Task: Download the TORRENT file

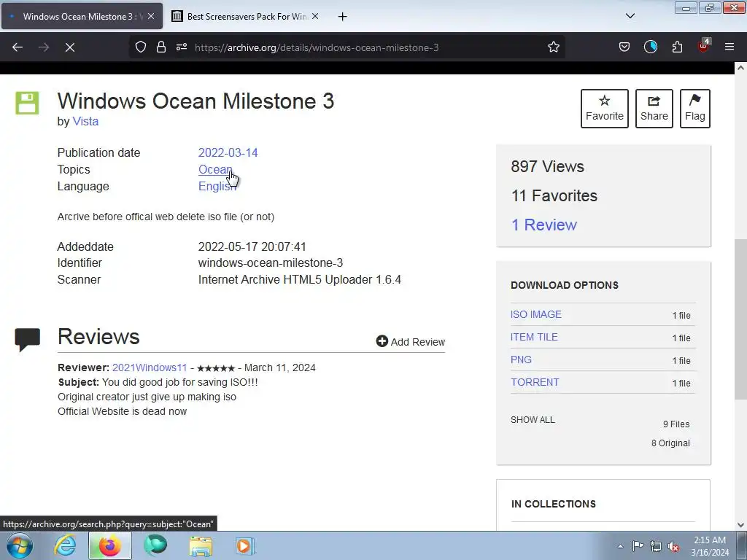Action: click(535, 382)
